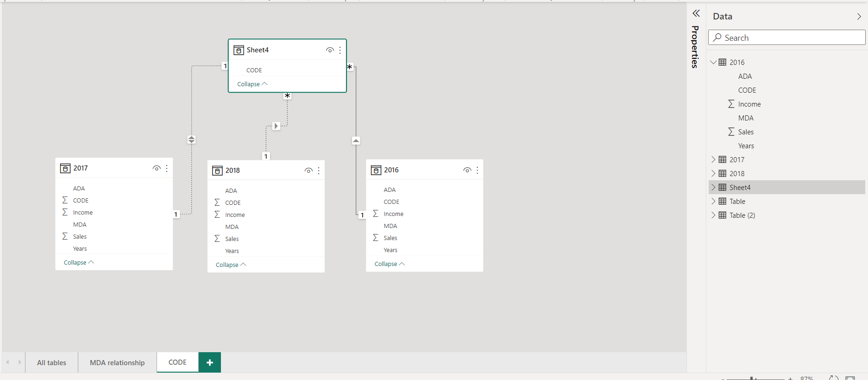
Task: Click the 2018 table icon in card header
Action: click(217, 171)
